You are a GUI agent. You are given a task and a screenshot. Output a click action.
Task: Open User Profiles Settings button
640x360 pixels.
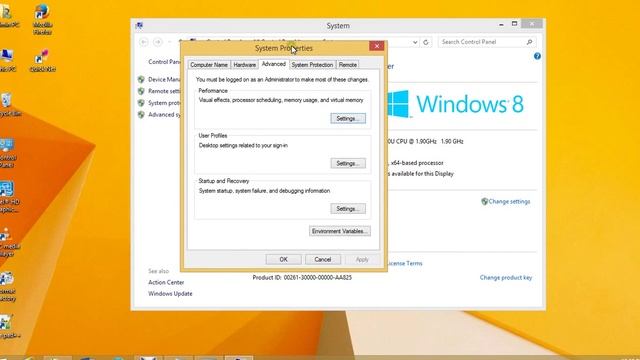[348, 163]
